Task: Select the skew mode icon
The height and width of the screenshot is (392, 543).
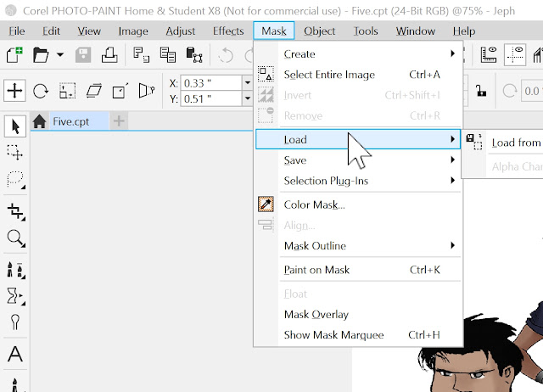Action: 94,91
